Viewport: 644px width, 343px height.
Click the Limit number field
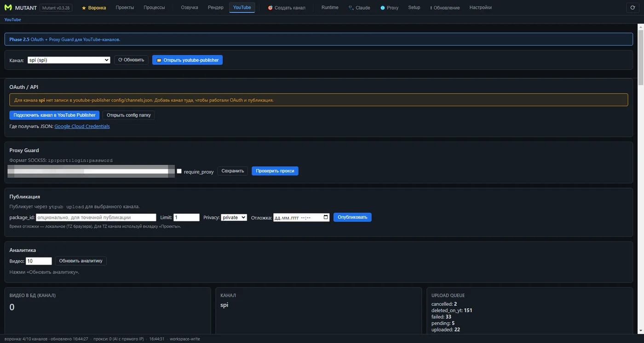186,217
